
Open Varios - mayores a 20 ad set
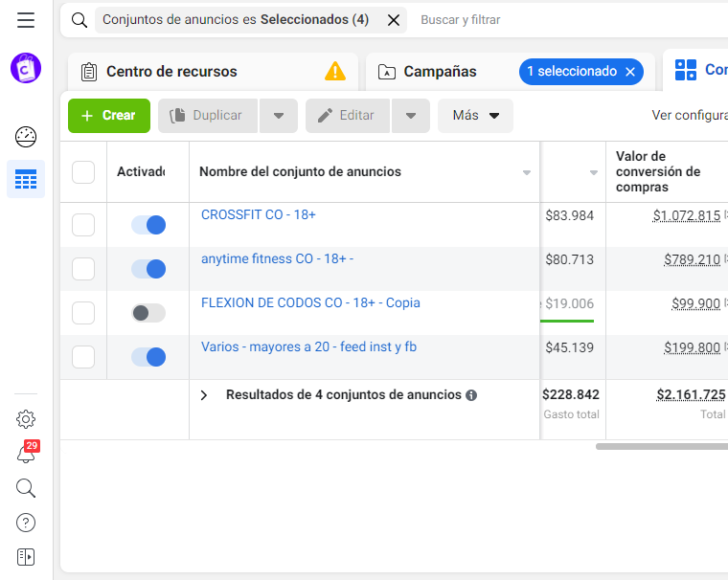click(x=308, y=347)
